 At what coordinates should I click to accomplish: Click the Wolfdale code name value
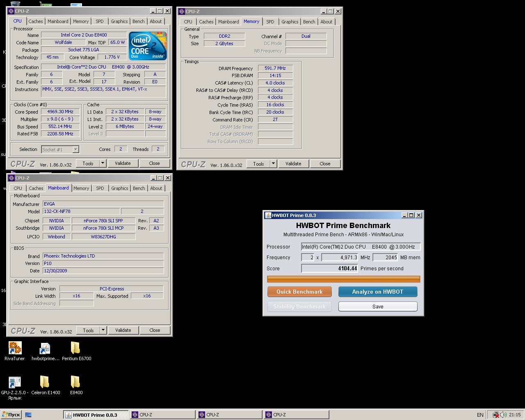click(x=63, y=42)
